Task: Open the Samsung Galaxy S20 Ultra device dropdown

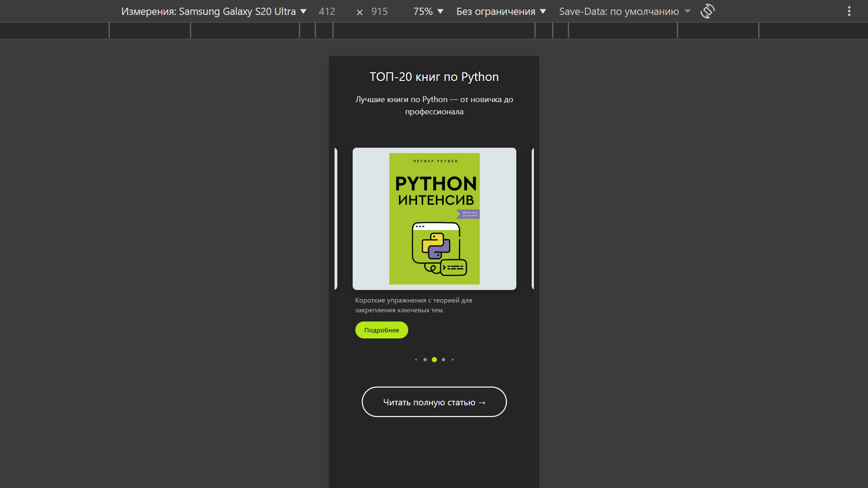Action: [x=213, y=11]
